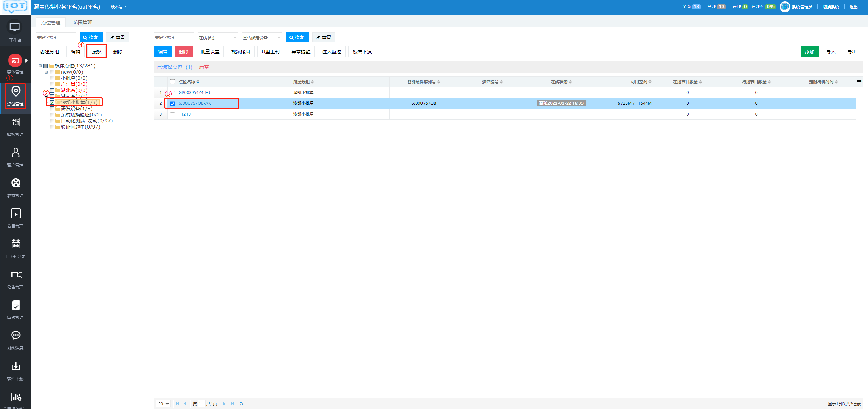Click the 清空 clear selection link
This screenshot has height=409, width=868.
(x=204, y=67)
